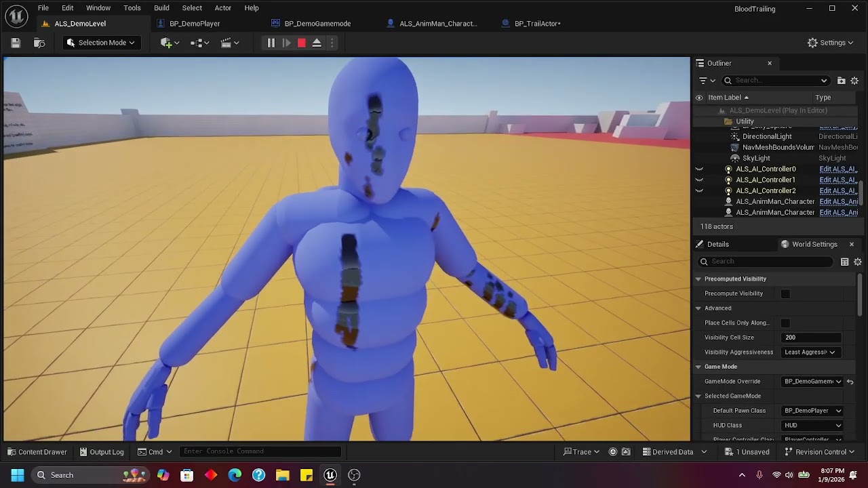Open the Blueprints toolbar menu

[199, 43]
